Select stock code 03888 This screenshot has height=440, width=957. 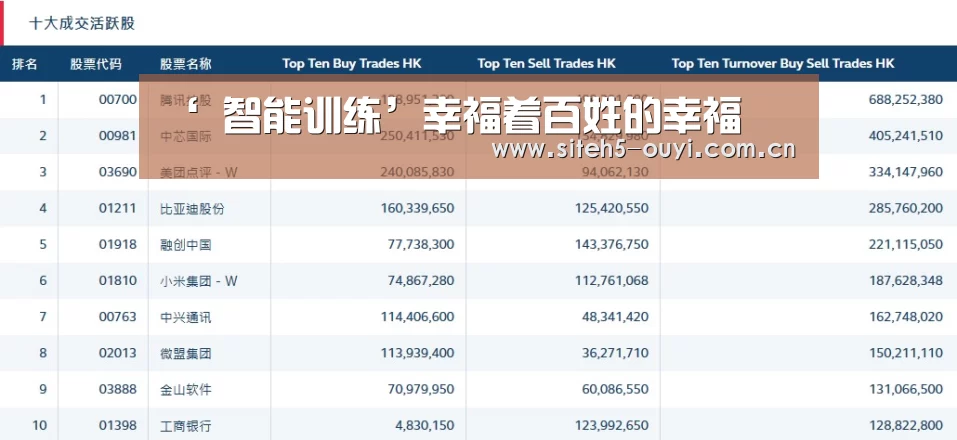click(118, 389)
